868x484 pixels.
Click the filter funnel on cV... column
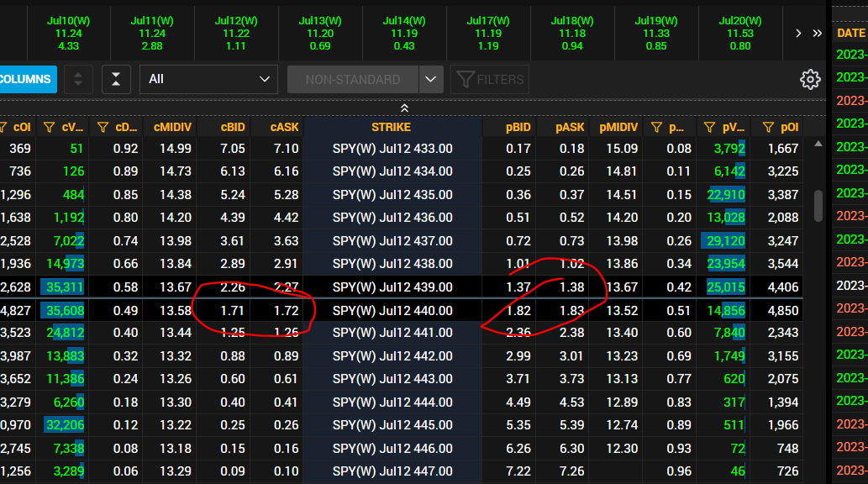click(x=50, y=128)
